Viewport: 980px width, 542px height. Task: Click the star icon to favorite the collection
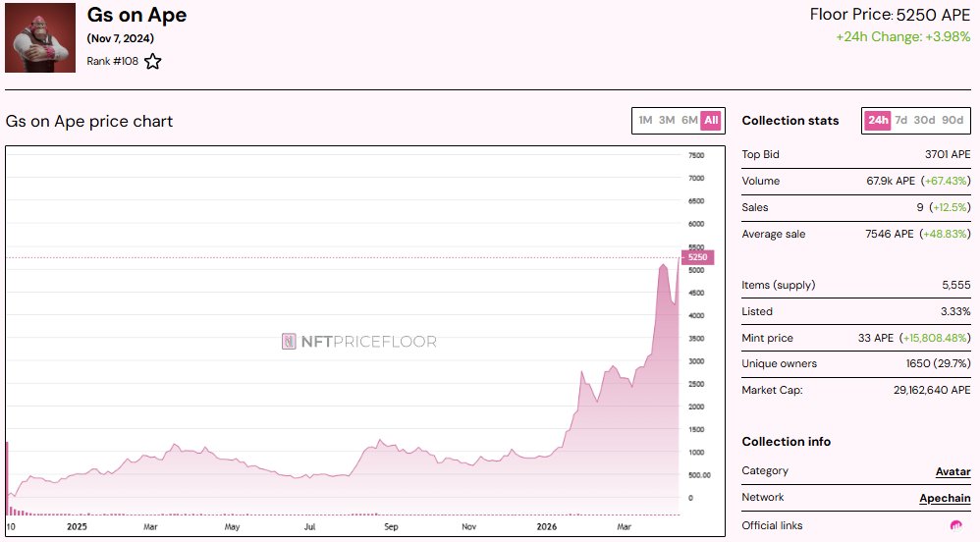point(153,62)
